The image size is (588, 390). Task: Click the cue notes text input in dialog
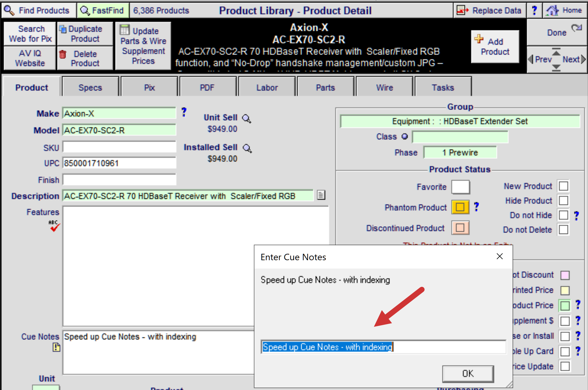[x=383, y=347]
